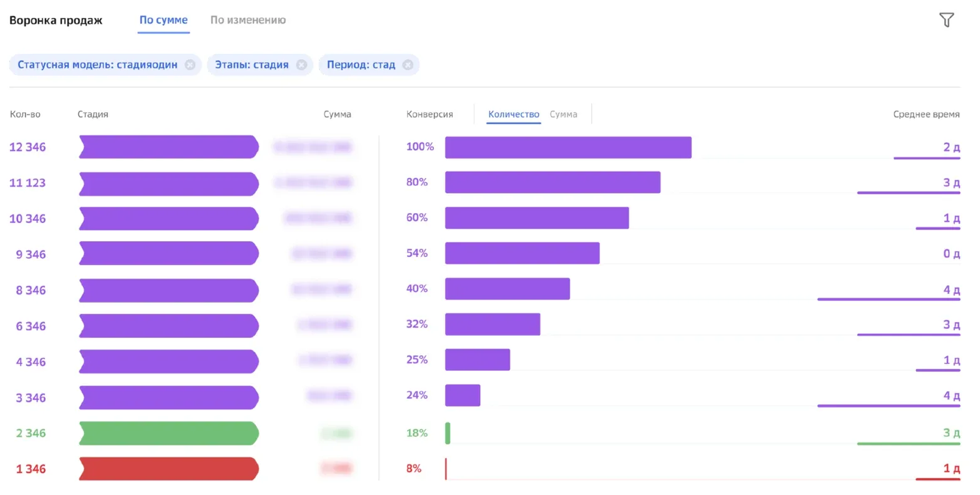Open the По изменению tab
Image resolution: width=980 pixels, height=495 pixels.
(248, 20)
